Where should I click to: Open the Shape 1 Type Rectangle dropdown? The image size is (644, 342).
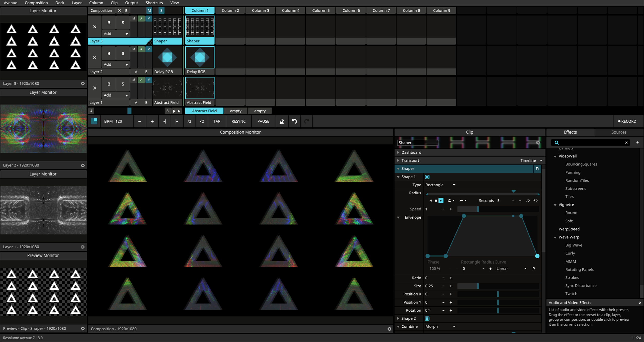click(x=440, y=185)
